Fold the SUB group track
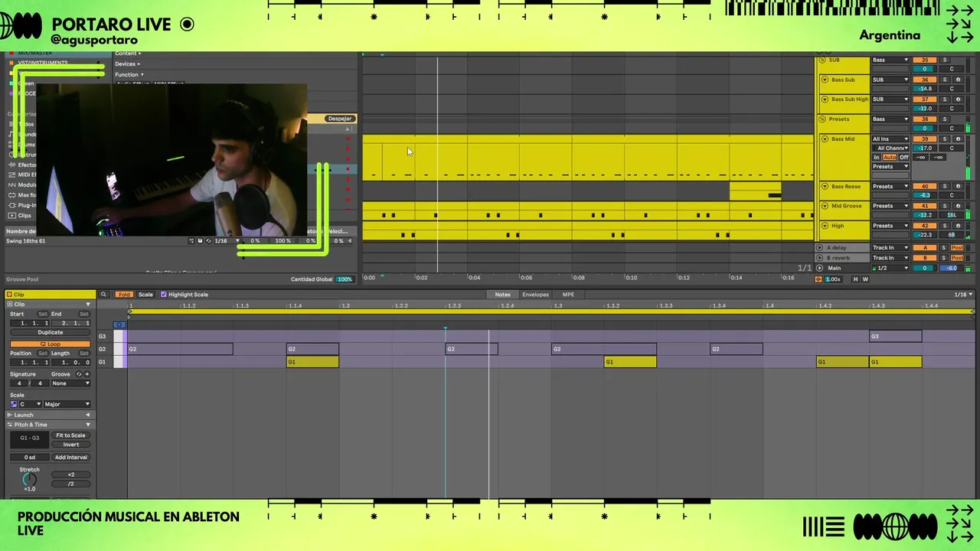 tap(824, 60)
